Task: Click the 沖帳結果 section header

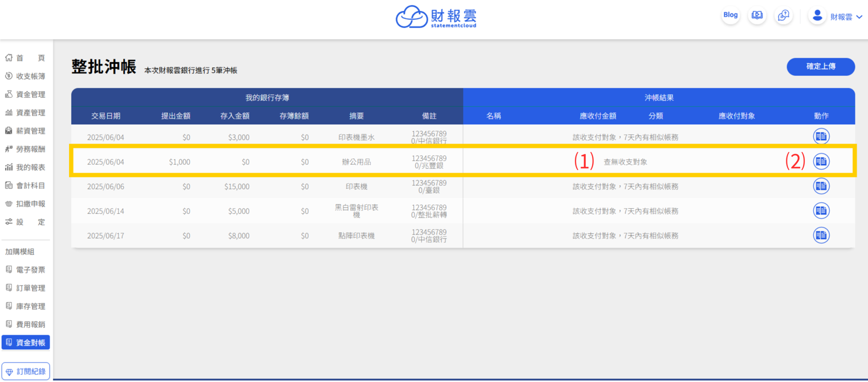Action: tap(659, 97)
